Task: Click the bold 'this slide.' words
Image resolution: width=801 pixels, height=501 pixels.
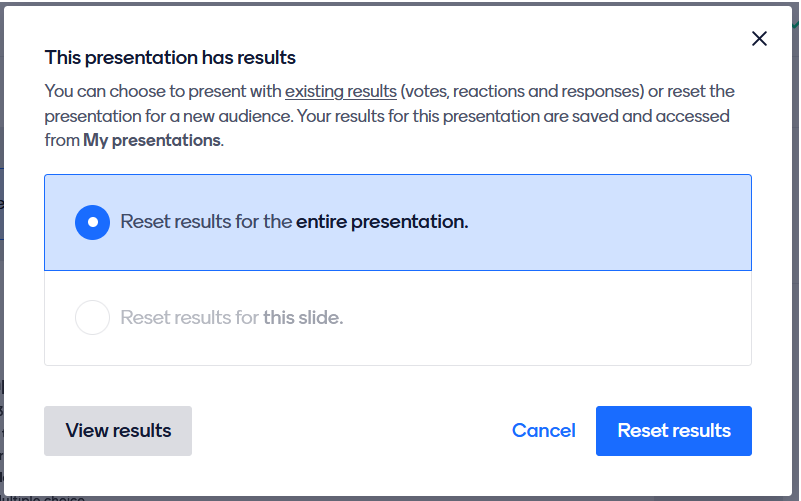Action: tap(303, 318)
